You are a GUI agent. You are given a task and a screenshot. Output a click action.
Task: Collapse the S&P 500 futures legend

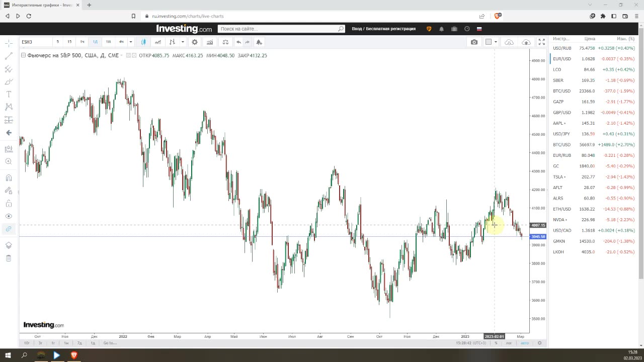[x=23, y=55]
